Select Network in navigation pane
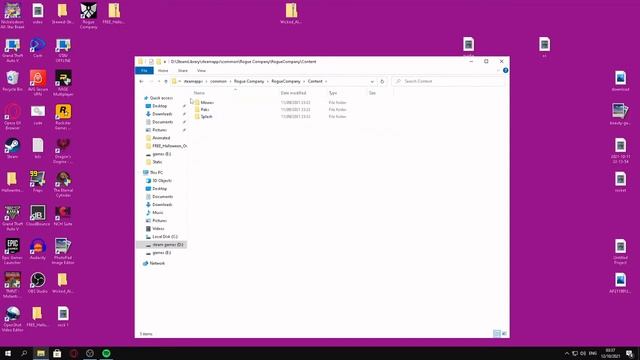Screen dimensions: 640x360 [157, 263]
